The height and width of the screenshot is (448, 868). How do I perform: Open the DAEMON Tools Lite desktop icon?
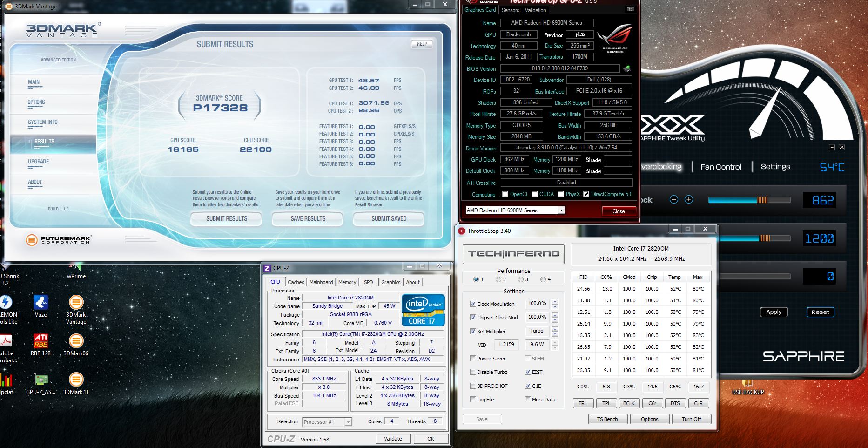(x=7, y=310)
